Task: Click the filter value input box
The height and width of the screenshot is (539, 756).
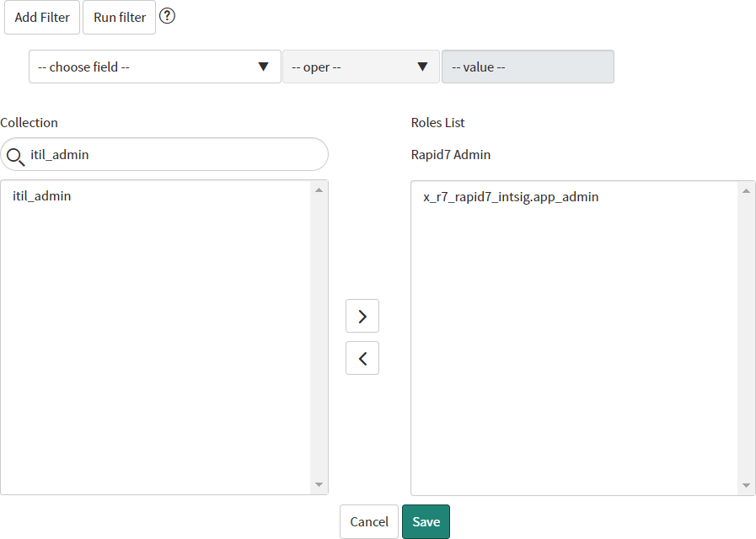Action: (x=528, y=67)
